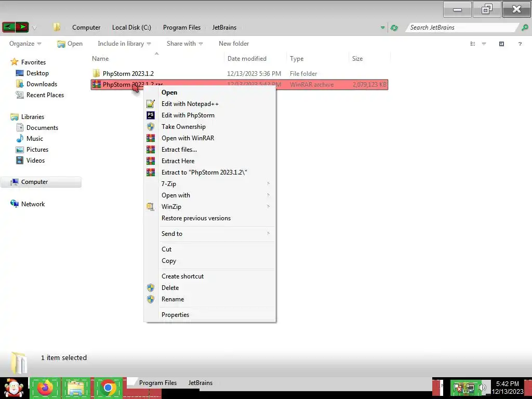Launch Firefox from taskbar
The width and height of the screenshot is (532, 399).
coord(45,388)
